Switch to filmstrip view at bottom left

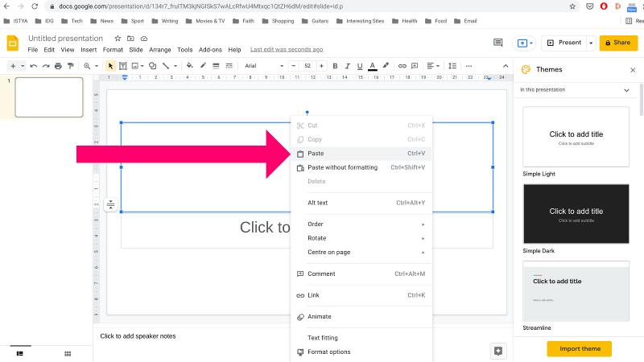[x=19, y=354]
